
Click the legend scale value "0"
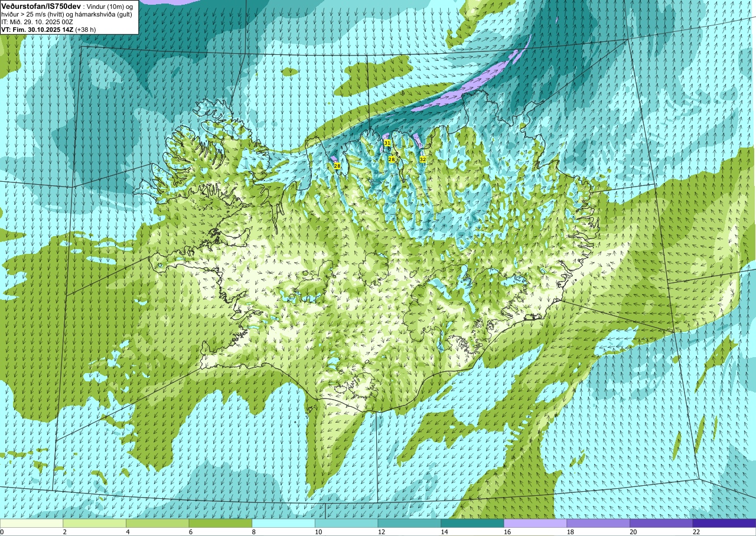point(2,532)
